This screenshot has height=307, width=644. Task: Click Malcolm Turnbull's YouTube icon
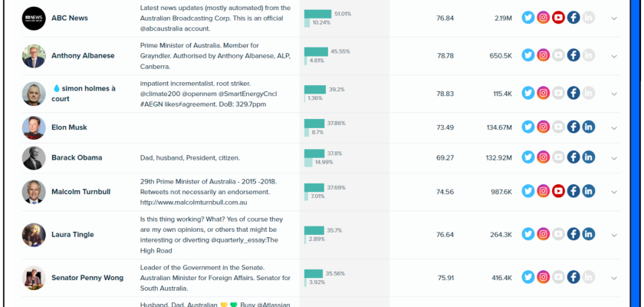tap(558, 191)
